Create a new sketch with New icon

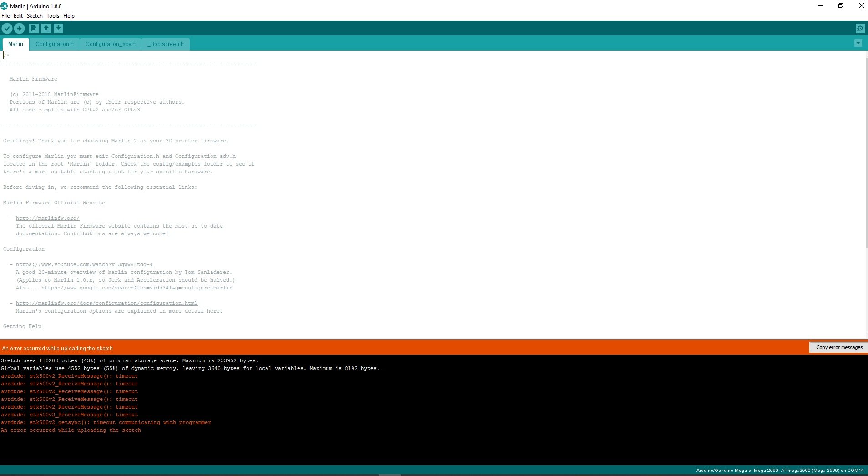click(34, 28)
